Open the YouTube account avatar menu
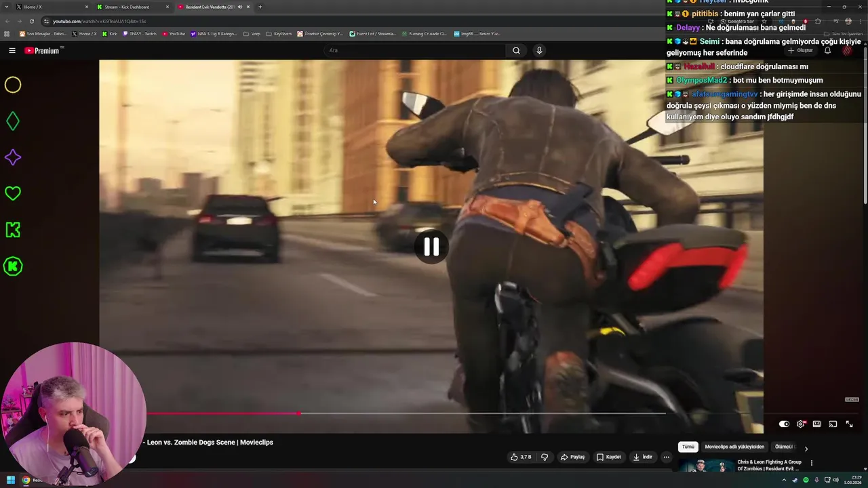The width and height of the screenshot is (868, 488). coord(847,50)
